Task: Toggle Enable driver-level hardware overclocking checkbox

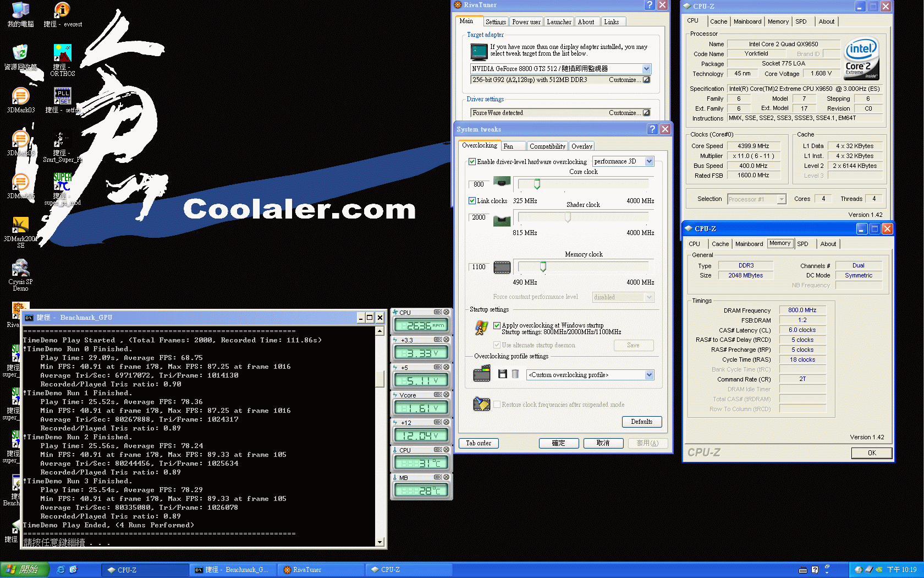Action: (x=472, y=162)
